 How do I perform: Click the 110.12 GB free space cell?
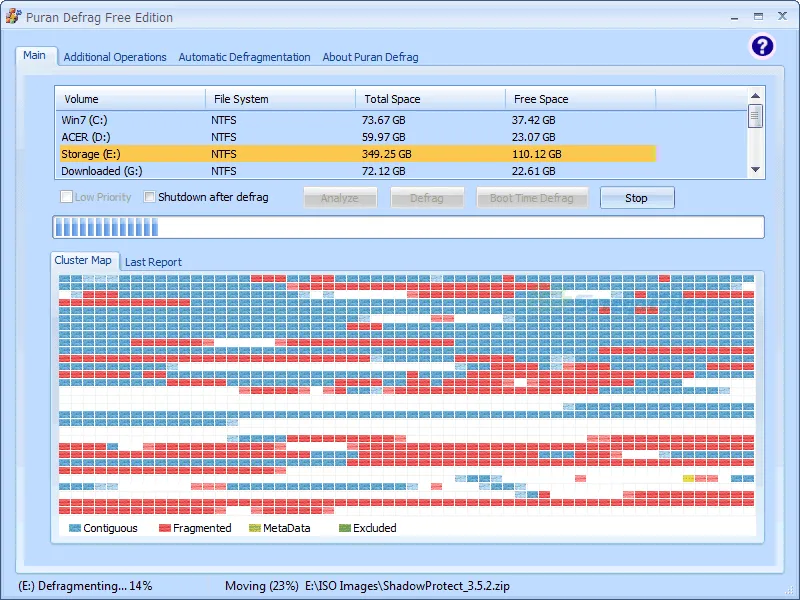[537, 154]
